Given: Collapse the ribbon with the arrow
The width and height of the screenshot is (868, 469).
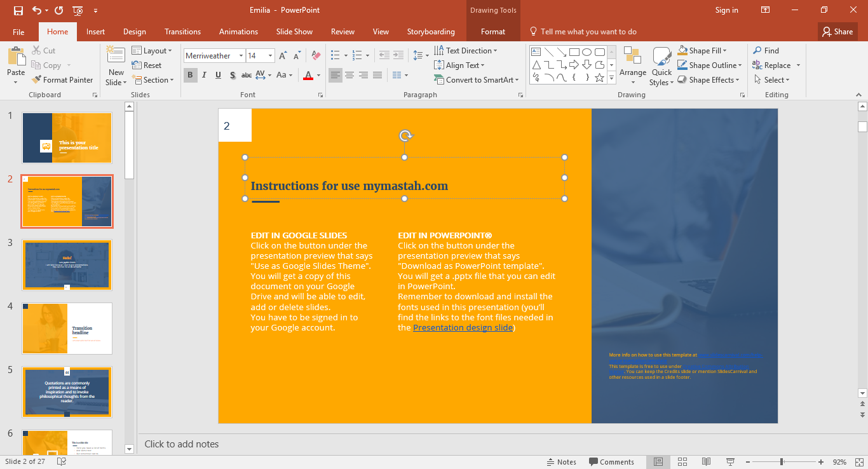Looking at the screenshot, I should point(859,95).
